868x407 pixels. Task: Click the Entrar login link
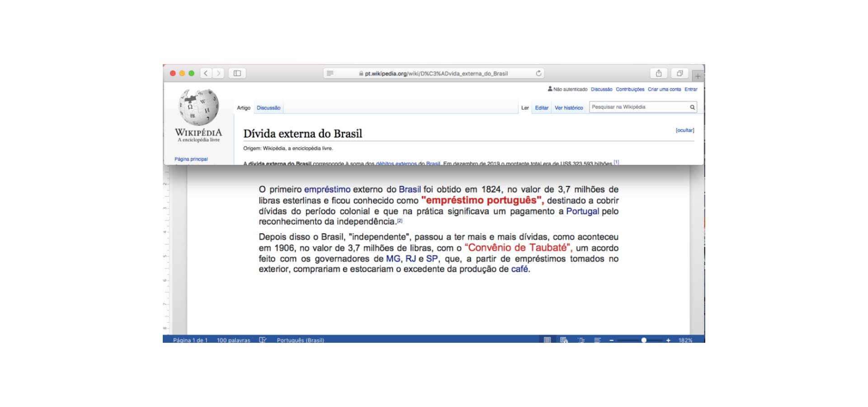click(691, 89)
